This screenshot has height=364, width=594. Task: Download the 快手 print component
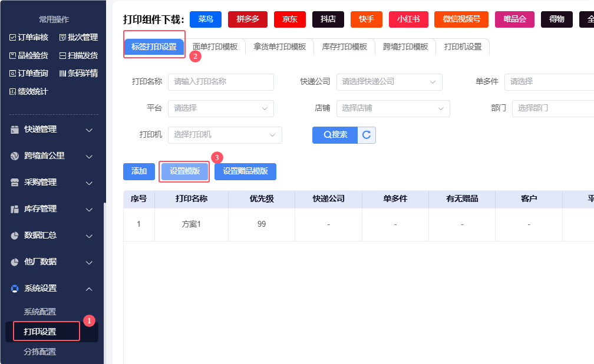pyautogui.click(x=367, y=19)
